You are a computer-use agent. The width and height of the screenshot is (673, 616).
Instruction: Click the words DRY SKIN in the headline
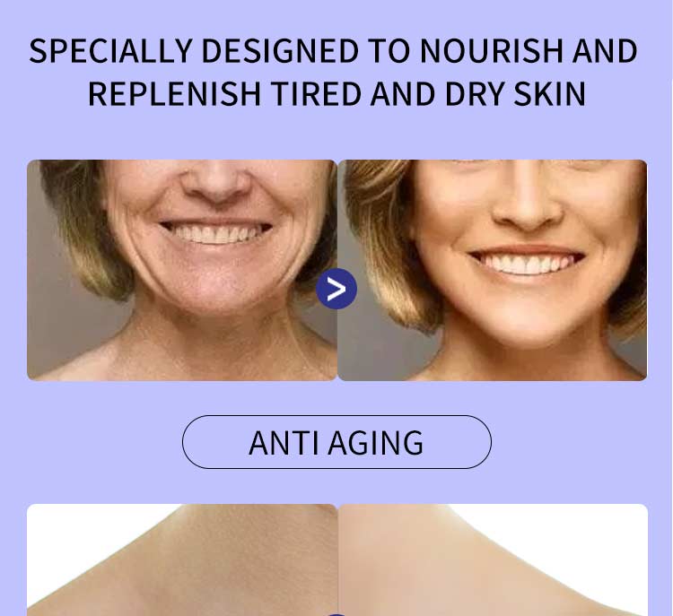point(515,93)
